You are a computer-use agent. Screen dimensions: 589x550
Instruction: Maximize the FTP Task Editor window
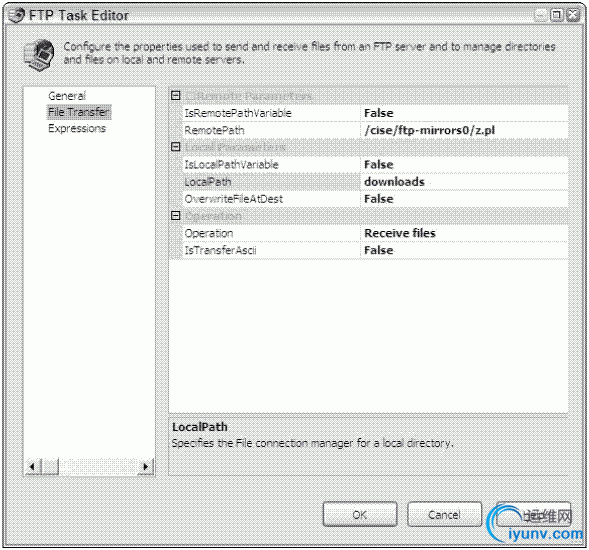[556, 15]
